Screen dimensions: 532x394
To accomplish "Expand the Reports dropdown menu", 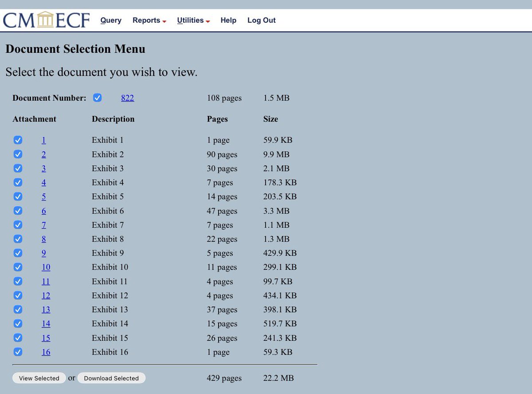I will (149, 20).
